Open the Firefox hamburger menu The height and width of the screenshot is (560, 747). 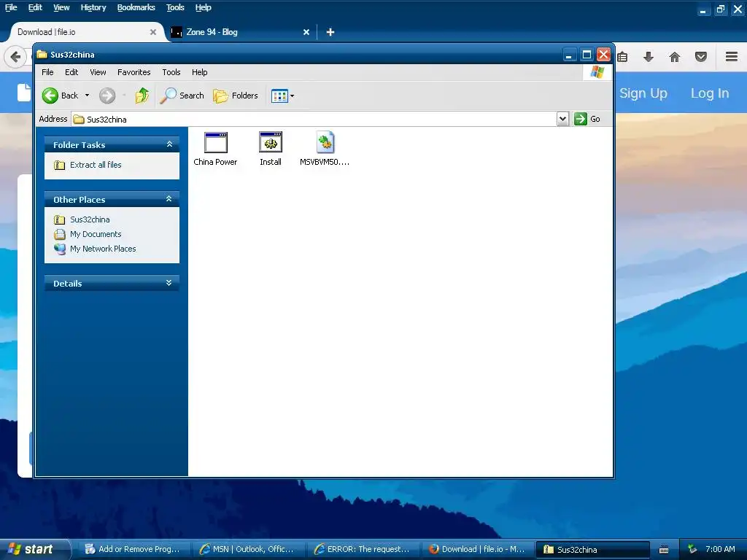click(732, 57)
